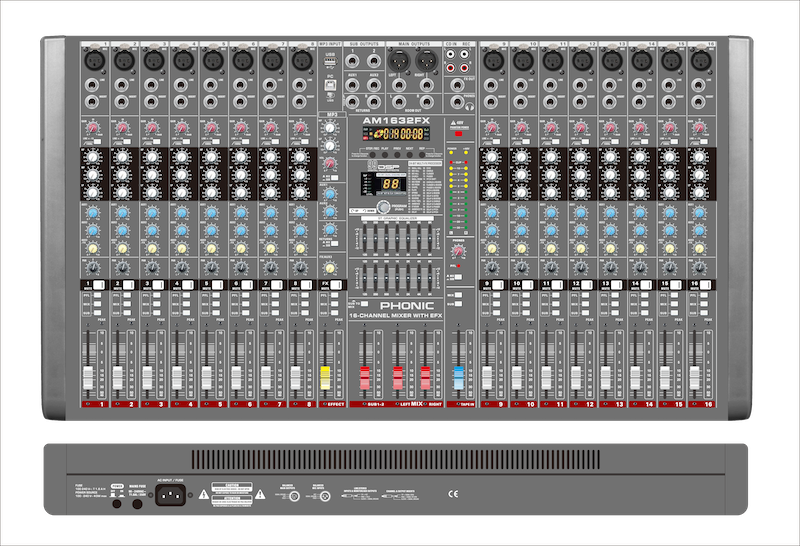Click the yellow EFFECT fader
The image size is (800, 546).
click(325, 378)
